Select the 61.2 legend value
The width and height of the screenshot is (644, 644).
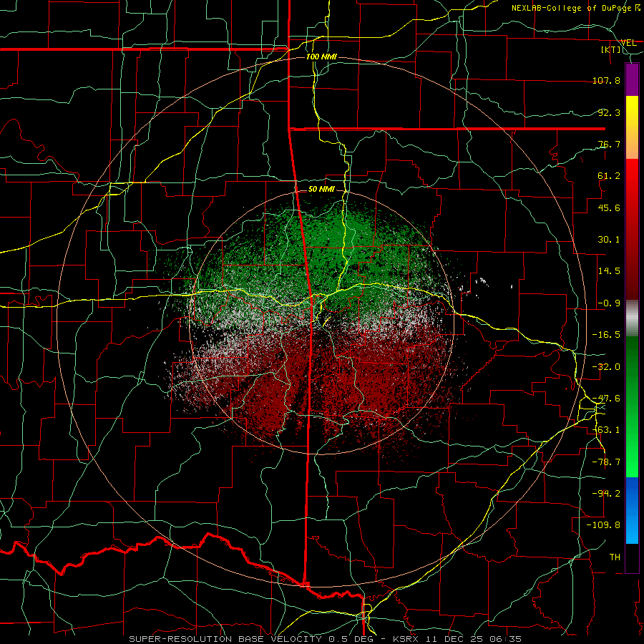point(609,176)
